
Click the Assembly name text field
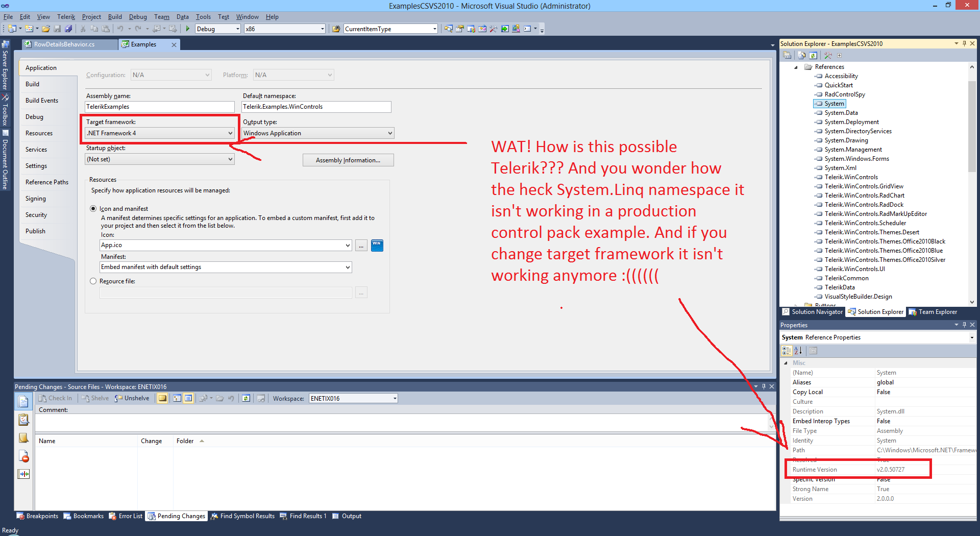[x=159, y=107]
